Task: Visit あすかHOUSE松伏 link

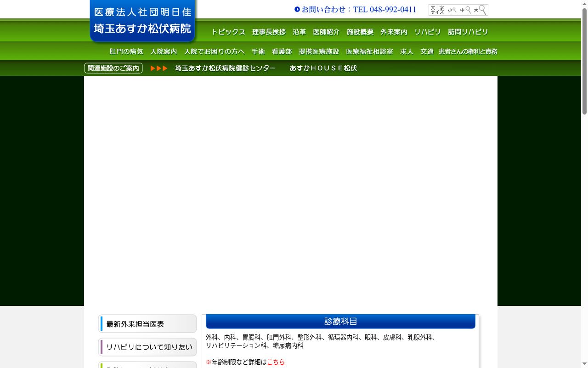Action: tap(323, 68)
